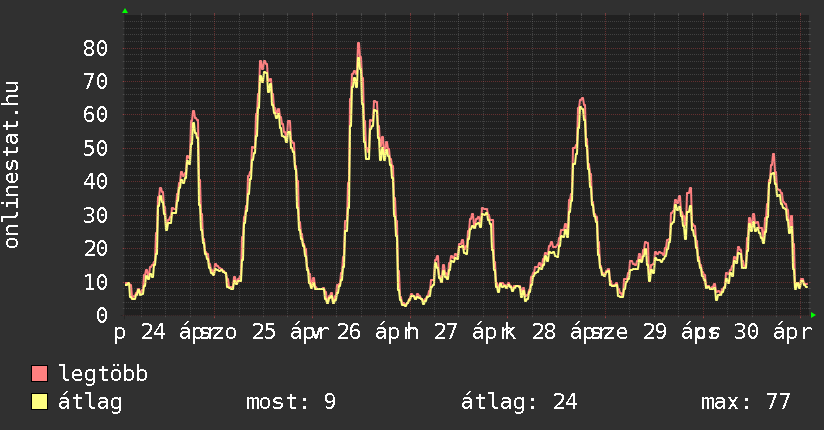
Task: Click the yellow átlag legend swatch
Action: coord(40,402)
